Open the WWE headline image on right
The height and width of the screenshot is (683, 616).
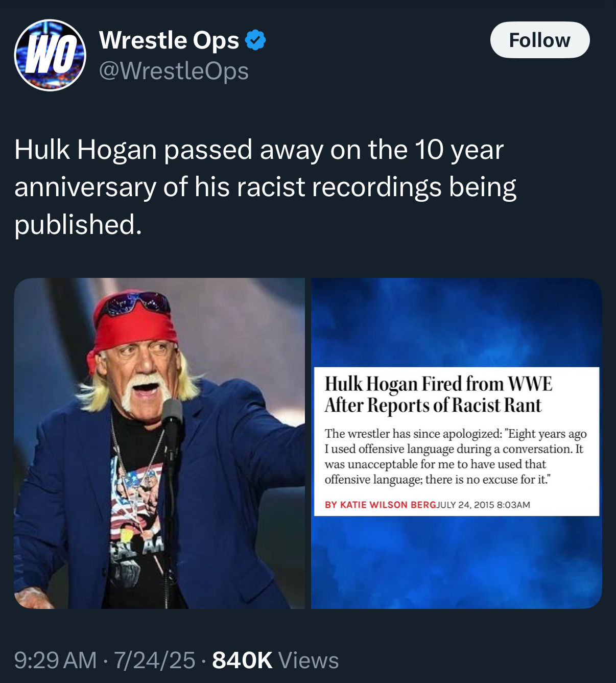point(457,443)
